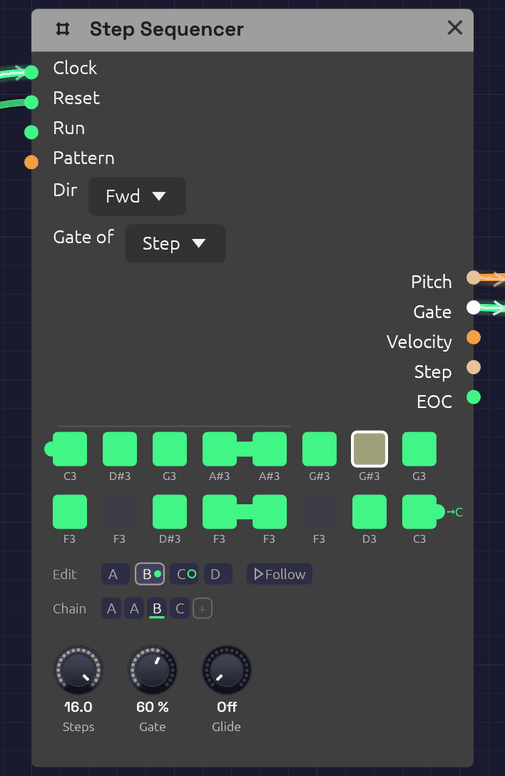This screenshot has height=776, width=505.
Task: Toggle second-row first step pad F3
Action: coord(70,512)
